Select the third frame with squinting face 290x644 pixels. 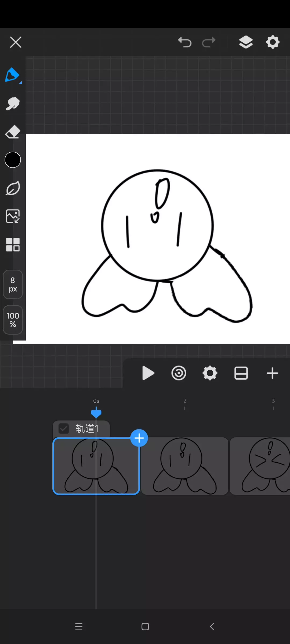tap(260, 466)
